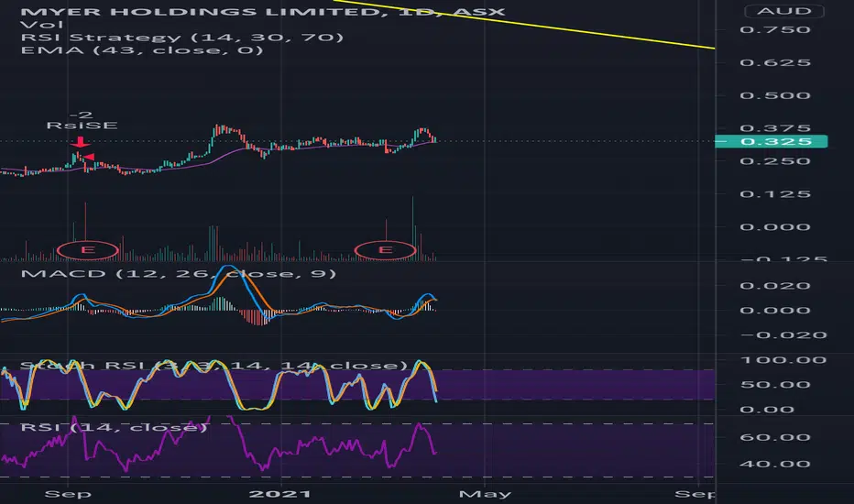Viewport: 854px width, 504px height.
Task: Click the red RsiSE sell arrow marker
Action: point(81,142)
